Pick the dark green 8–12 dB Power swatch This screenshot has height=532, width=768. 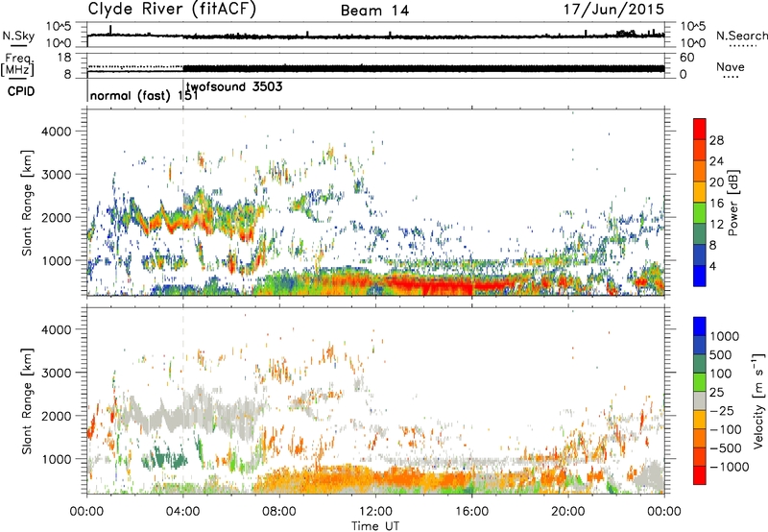pyautogui.click(x=700, y=234)
